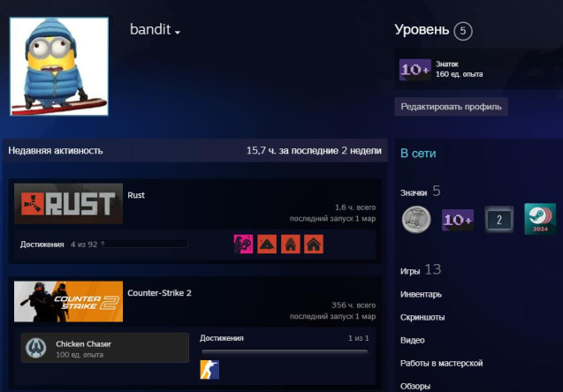Click the Counter-Strike 2 game banner
This screenshot has height=392, width=563.
(68, 302)
